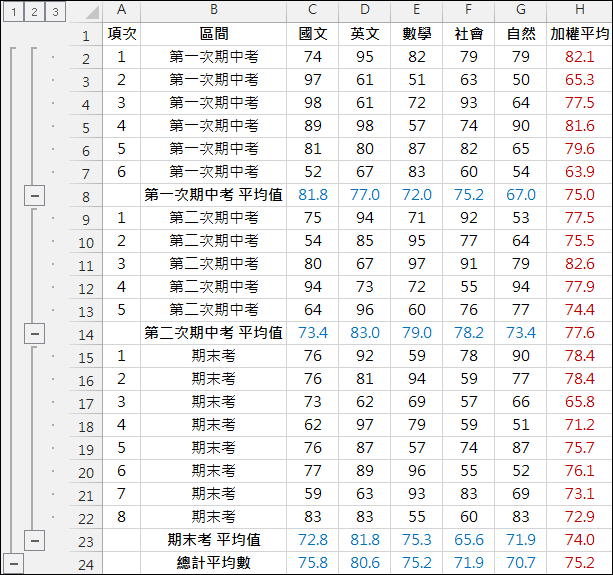613x575 pixels.
Task: Click the 81.8 國文 average in row 8
Action: pos(312,195)
